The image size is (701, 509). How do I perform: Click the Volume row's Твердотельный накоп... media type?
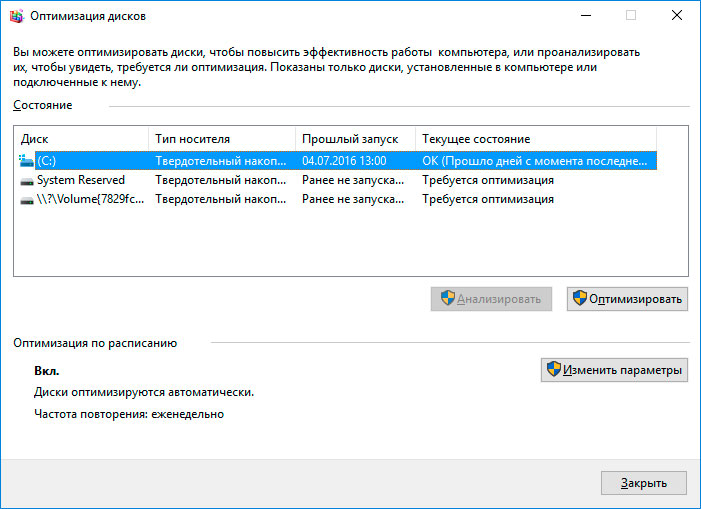pyautogui.click(x=221, y=199)
